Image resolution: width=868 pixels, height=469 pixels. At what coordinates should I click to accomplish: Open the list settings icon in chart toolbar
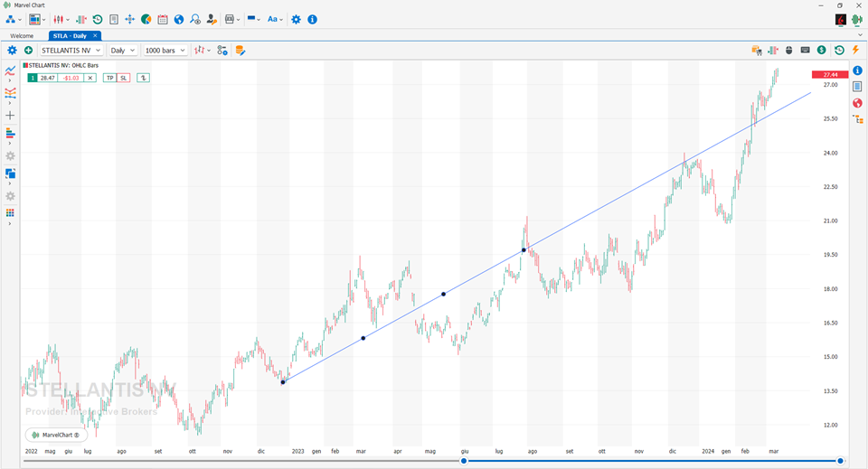pyautogui.click(x=222, y=51)
